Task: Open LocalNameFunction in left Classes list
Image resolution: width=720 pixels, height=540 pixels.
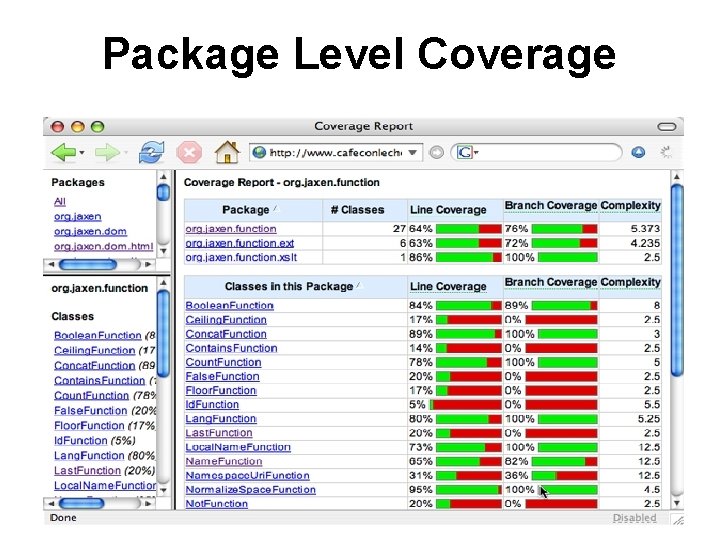Action: click(x=105, y=486)
